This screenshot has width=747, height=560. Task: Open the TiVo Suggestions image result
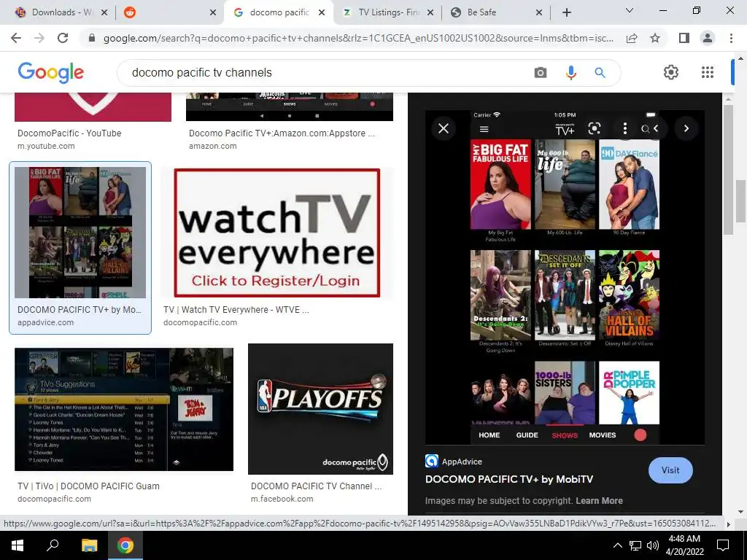pos(124,410)
